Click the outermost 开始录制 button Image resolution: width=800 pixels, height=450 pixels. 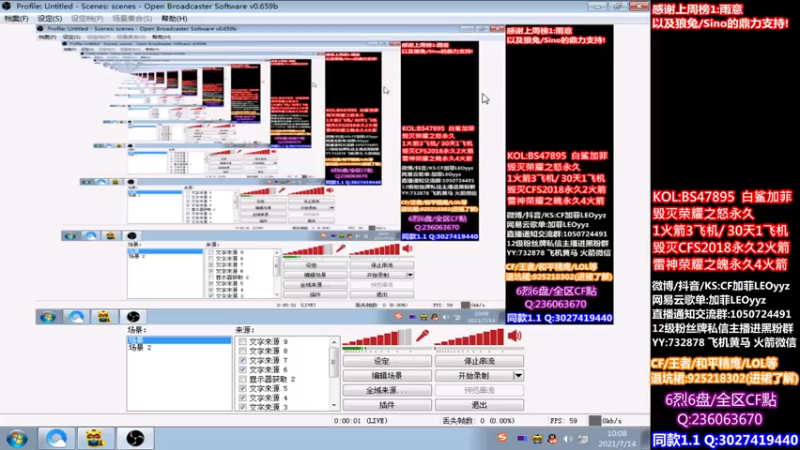pyautogui.click(x=474, y=376)
